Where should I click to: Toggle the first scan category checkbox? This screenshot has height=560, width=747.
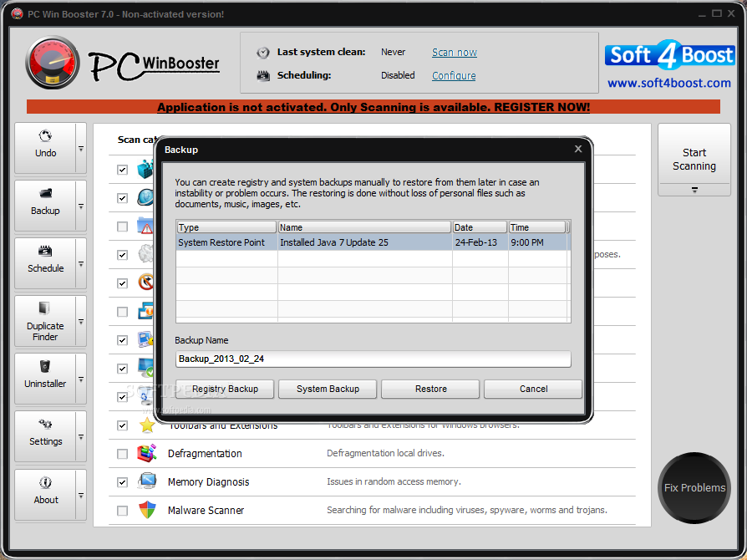(x=123, y=170)
